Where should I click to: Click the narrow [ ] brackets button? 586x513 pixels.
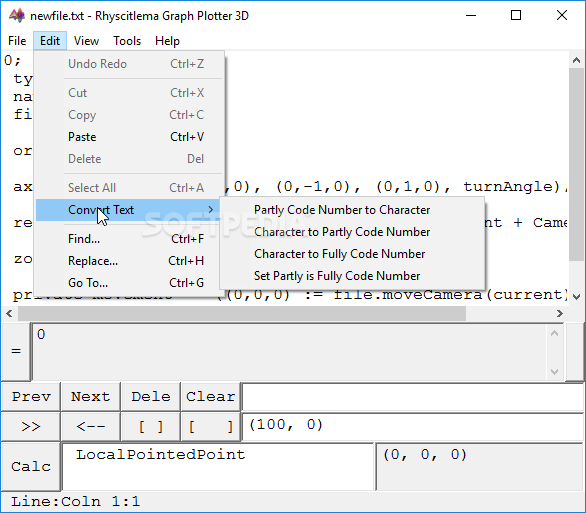(x=151, y=426)
